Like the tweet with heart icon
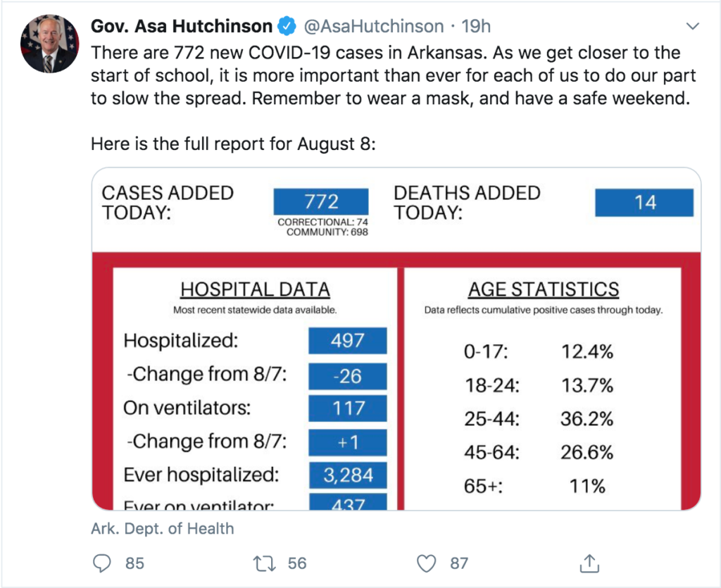721x588 pixels. 426,563
